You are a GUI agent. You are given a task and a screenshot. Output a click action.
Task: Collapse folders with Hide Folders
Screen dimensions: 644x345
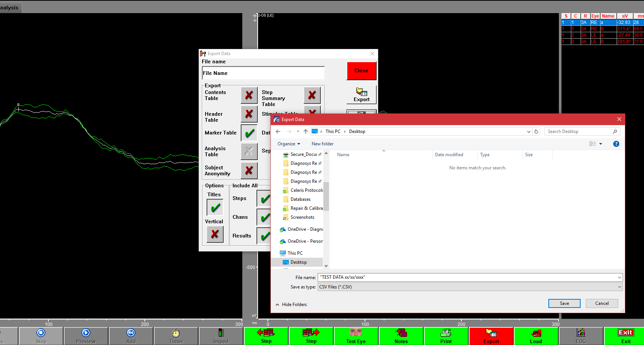click(291, 305)
